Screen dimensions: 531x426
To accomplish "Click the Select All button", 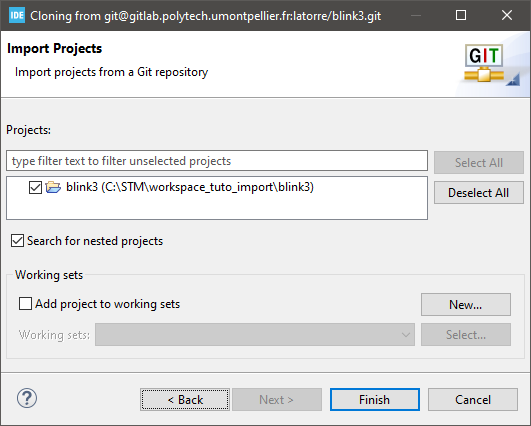I will click(479, 163).
